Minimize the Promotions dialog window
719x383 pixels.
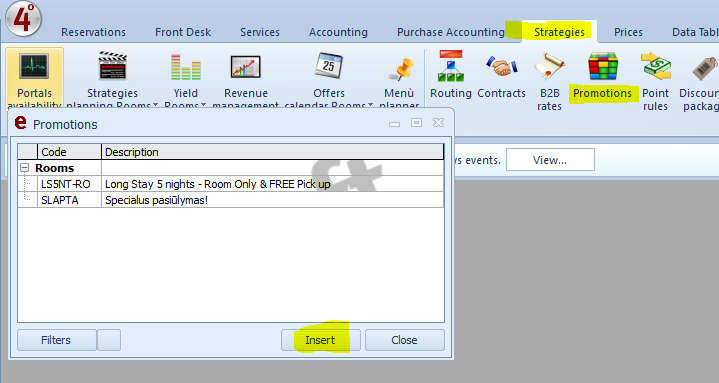tap(394, 123)
